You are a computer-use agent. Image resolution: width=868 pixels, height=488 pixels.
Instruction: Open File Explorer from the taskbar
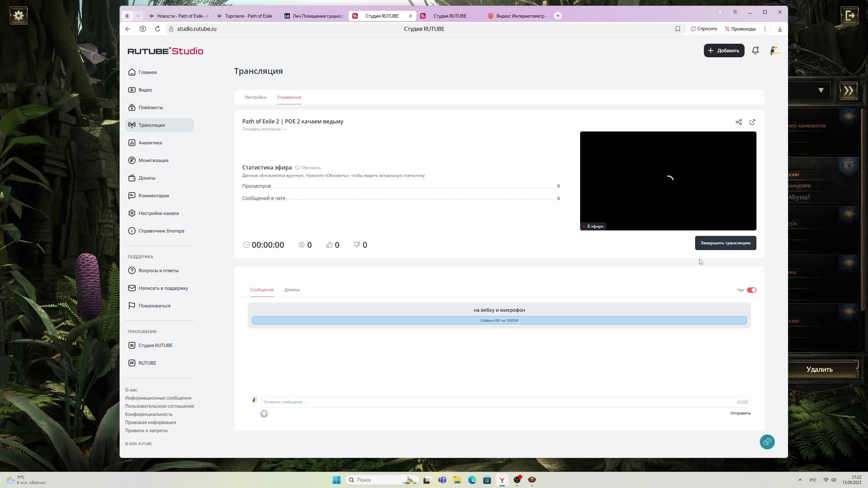pyautogui.click(x=457, y=480)
